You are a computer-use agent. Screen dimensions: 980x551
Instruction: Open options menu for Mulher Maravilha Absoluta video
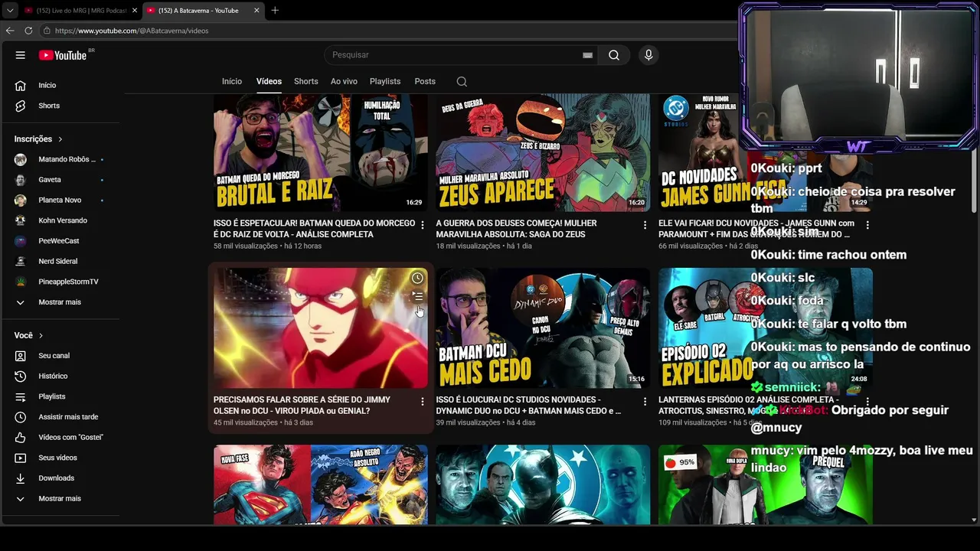tap(645, 225)
